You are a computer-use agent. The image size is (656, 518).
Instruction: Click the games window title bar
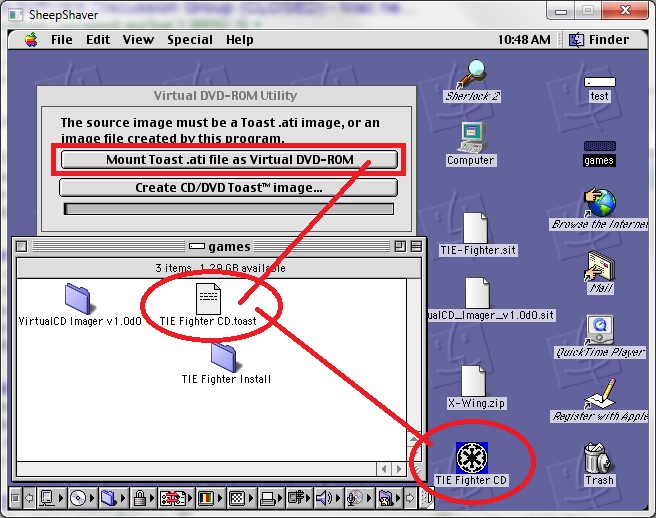coord(220,246)
